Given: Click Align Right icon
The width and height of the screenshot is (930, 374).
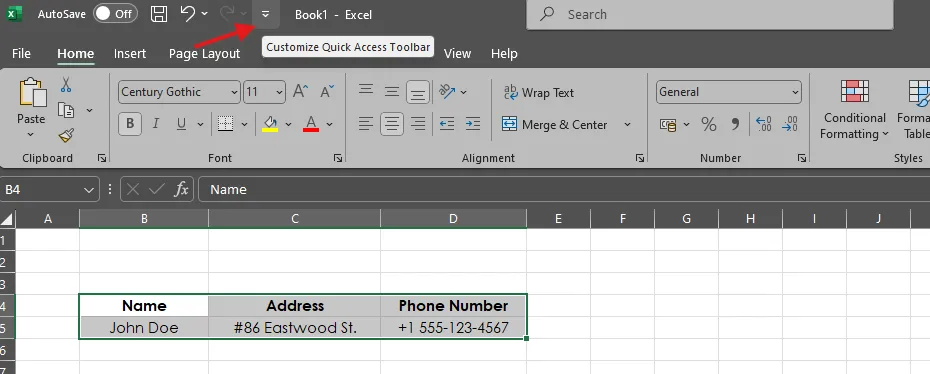Looking at the screenshot, I should coord(418,124).
